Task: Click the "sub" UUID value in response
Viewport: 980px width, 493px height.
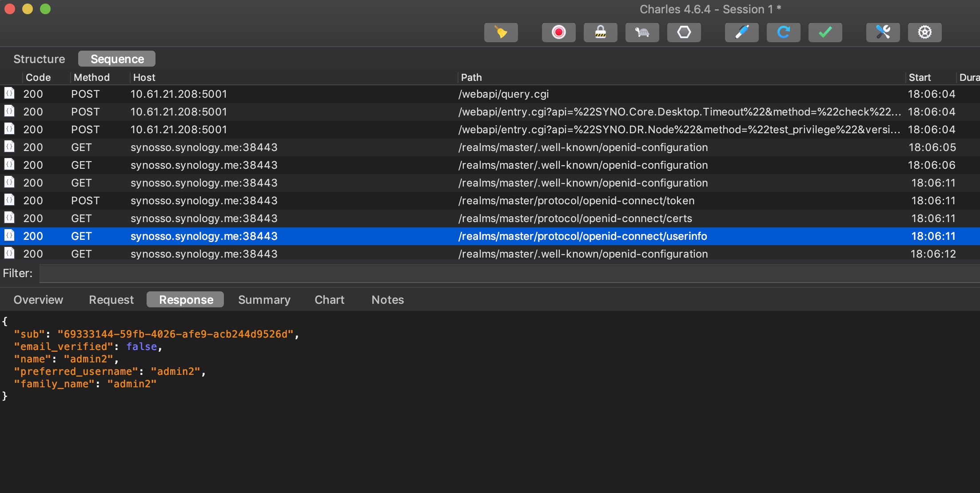Action: (175, 334)
